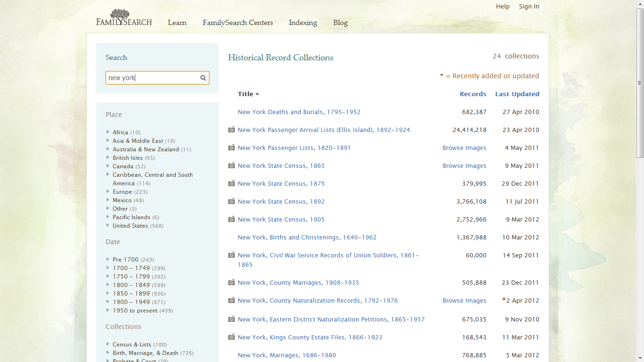Click camera icon beside Civil War Service Records
The height and width of the screenshot is (362, 644).
[231, 255]
